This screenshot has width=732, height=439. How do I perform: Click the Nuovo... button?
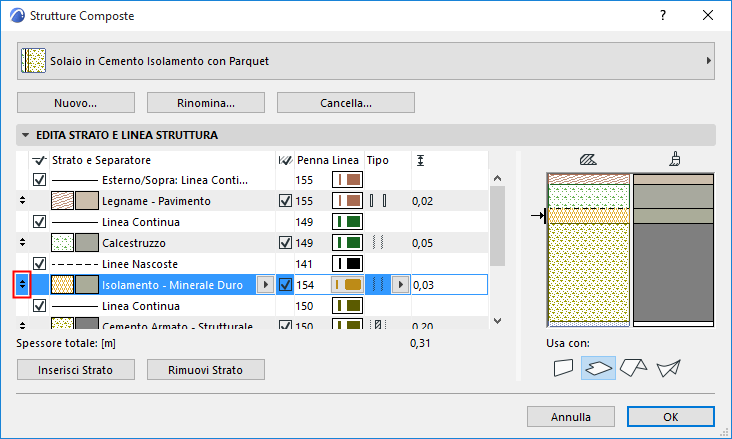76,103
